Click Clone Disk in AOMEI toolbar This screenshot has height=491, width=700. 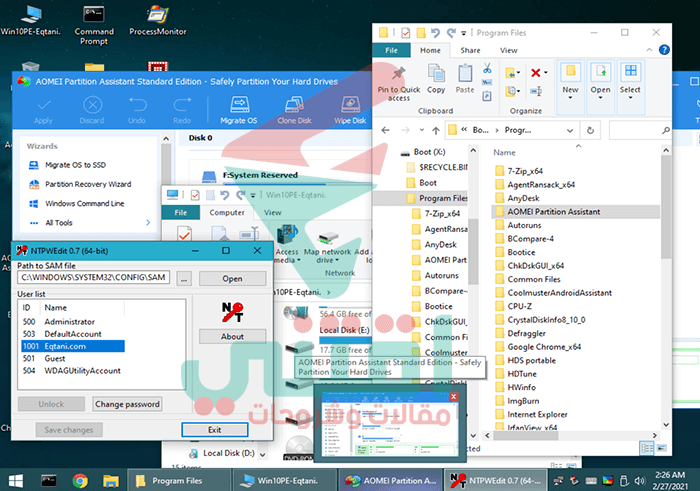click(x=294, y=110)
